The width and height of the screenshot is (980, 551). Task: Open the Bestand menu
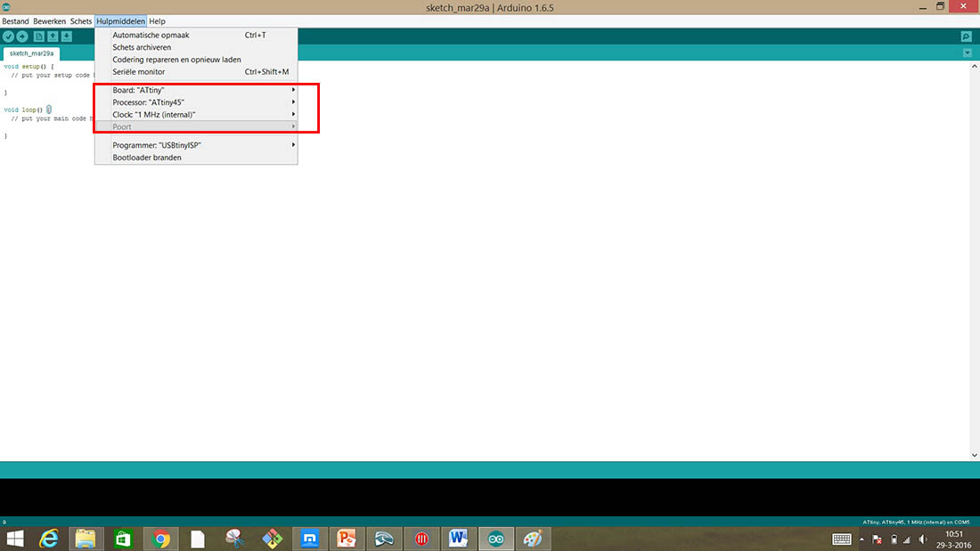pos(15,21)
